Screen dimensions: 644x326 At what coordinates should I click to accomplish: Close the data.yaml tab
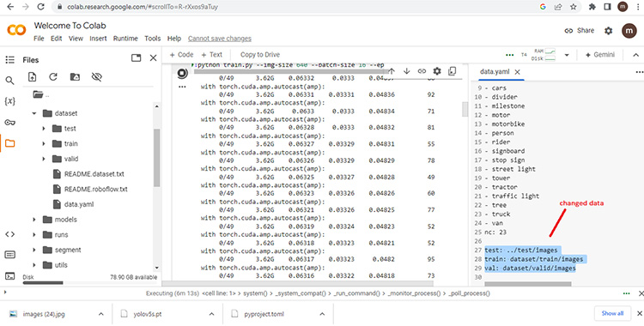[x=518, y=72]
